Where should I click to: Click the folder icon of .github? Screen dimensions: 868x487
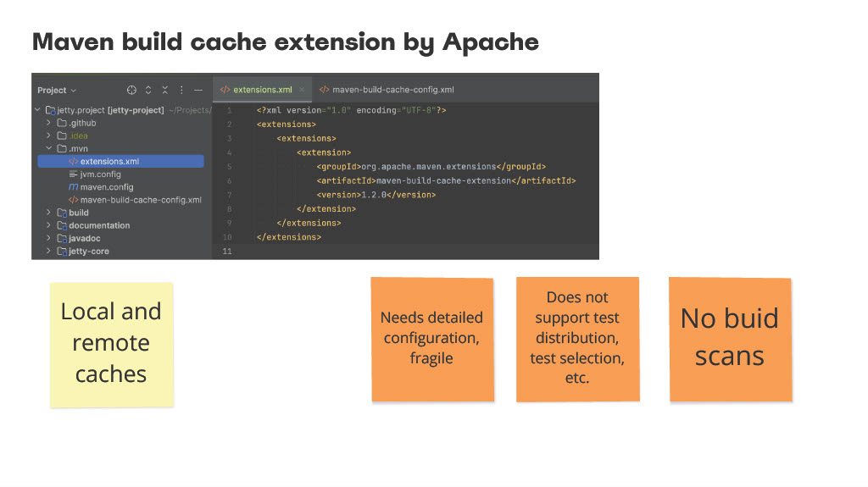tap(62, 123)
